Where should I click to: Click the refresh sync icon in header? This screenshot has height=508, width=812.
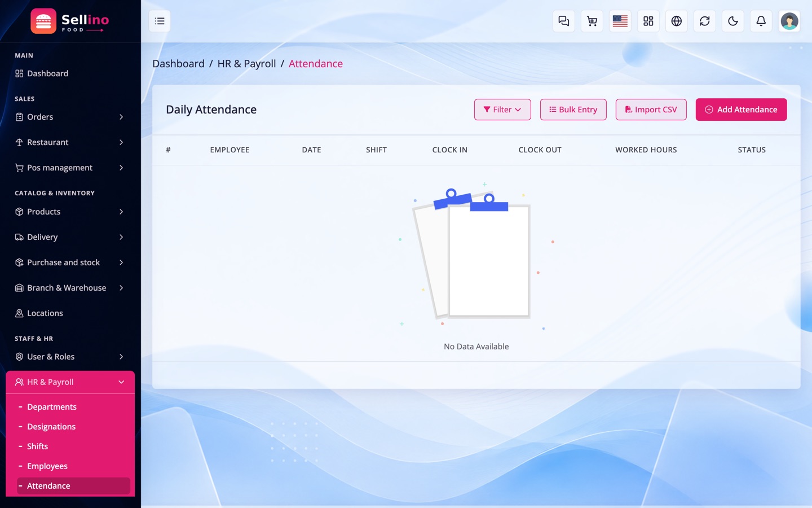(x=705, y=21)
